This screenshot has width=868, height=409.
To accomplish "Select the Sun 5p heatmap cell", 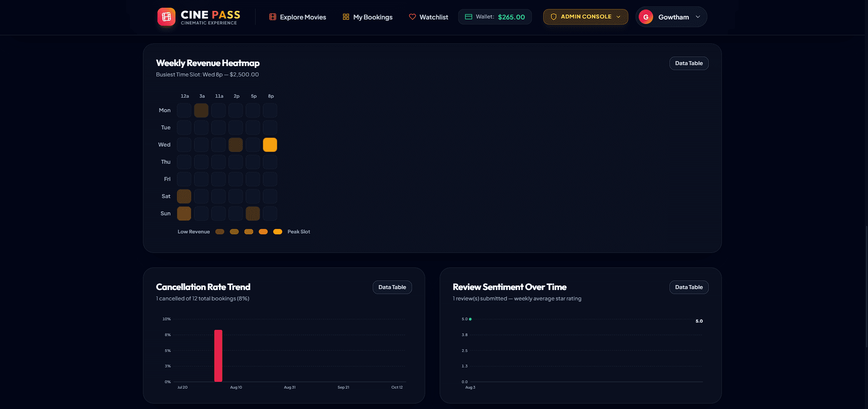I will 253,214.
